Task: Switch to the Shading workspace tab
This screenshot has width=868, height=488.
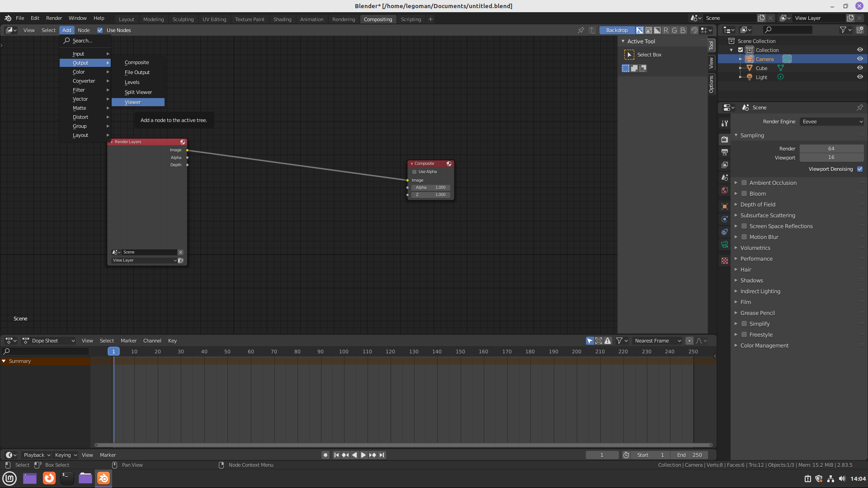Action: coord(282,19)
